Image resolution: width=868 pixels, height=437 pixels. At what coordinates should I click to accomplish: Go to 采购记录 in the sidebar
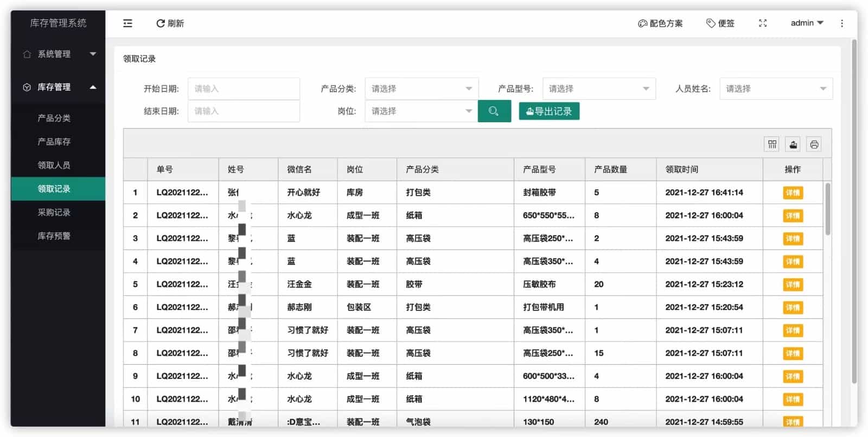[54, 213]
